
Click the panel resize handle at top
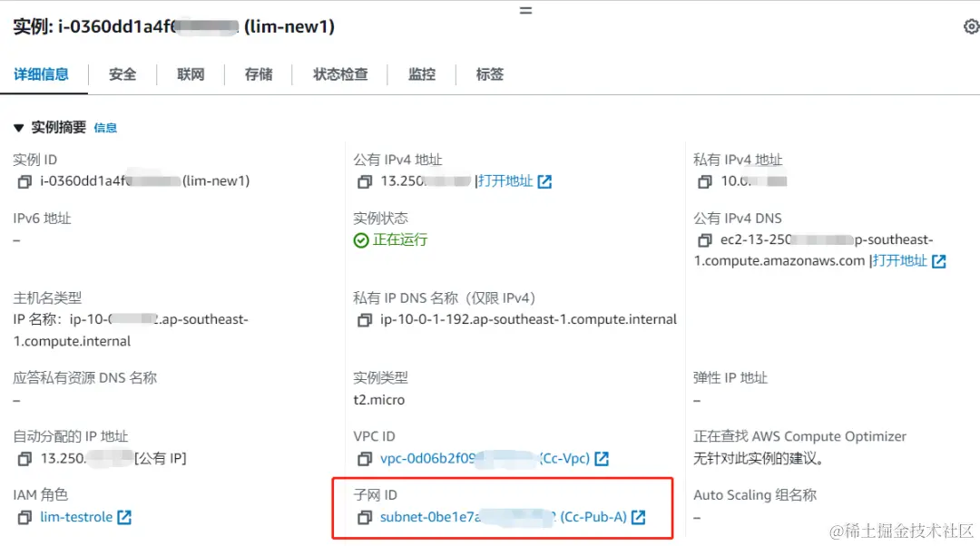tap(525, 11)
